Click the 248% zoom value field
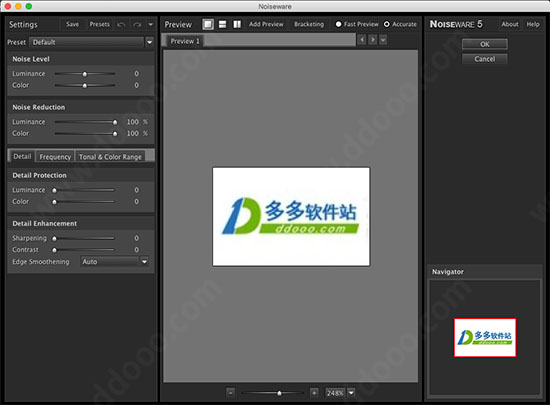The height and width of the screenshot is (405, 550). click(335, 393)
